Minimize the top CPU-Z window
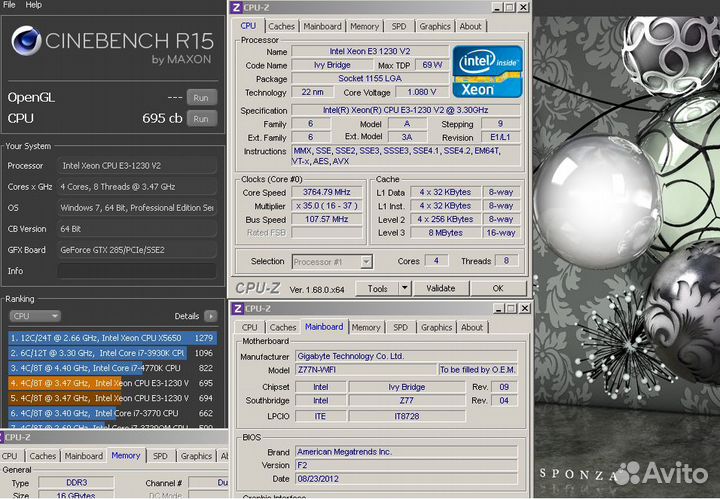Screen dimensions: 720x499 point(497,8)
